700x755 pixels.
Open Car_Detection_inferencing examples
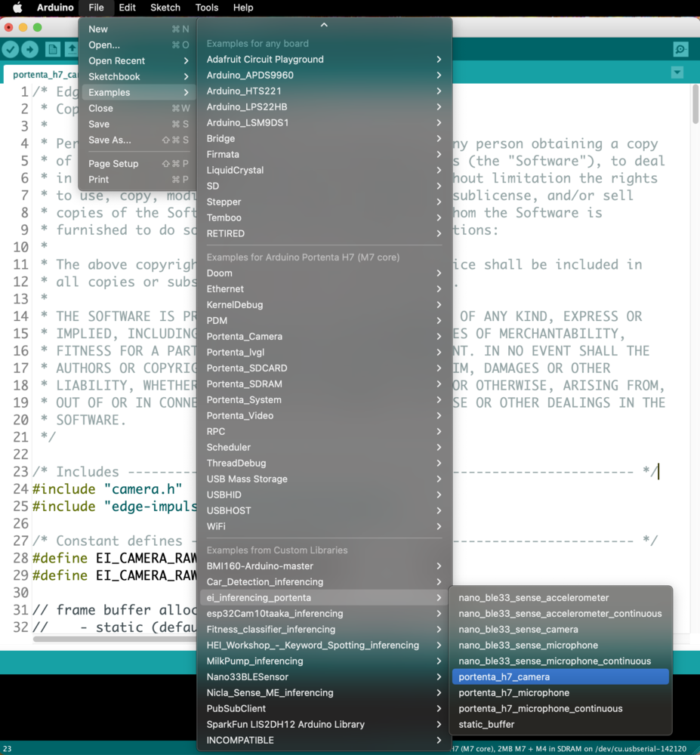[x=324, y=582]
